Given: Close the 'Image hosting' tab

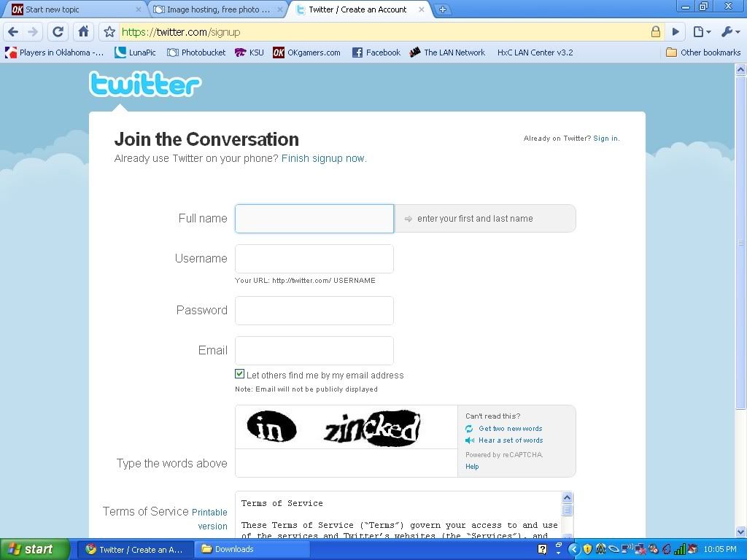Looking at the screenshot, I should (280, 9).
